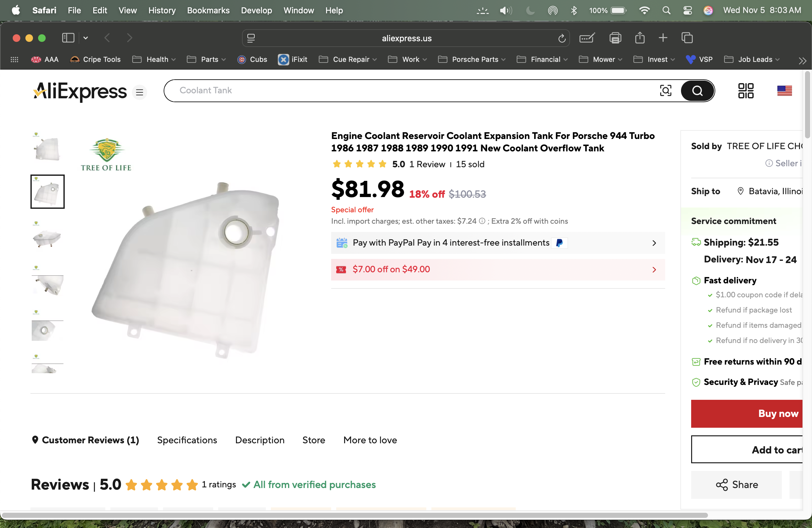Expand the Work bookmarks folder
Image resolution: width=812 pixels, height=528 pixels.
point(408,59)
